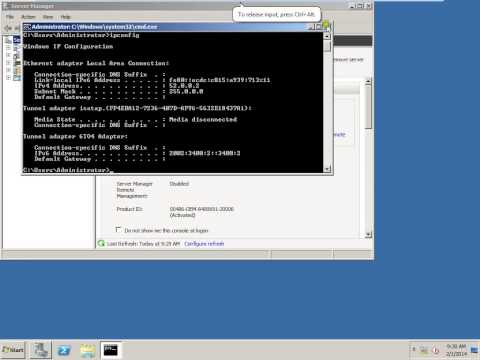480x360 pixels.
Task: Click the 'Last Refresh: Today' status text
Action: point(143,244)
